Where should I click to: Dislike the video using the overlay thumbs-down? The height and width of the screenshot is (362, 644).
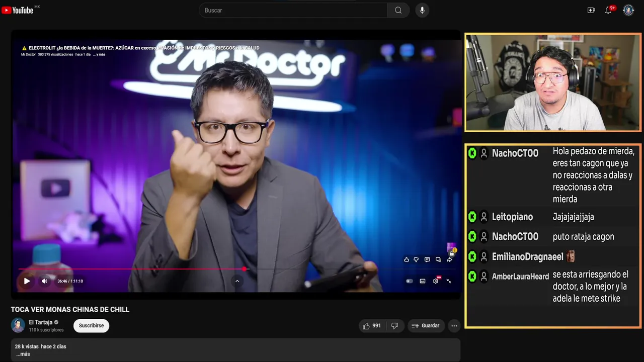click(416, 259)
